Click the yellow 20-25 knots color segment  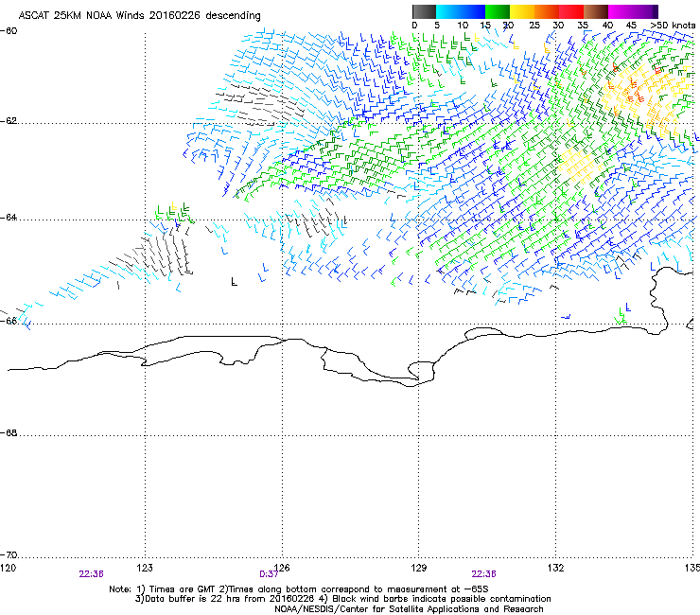pyautogui.click(x=522, y=11)
